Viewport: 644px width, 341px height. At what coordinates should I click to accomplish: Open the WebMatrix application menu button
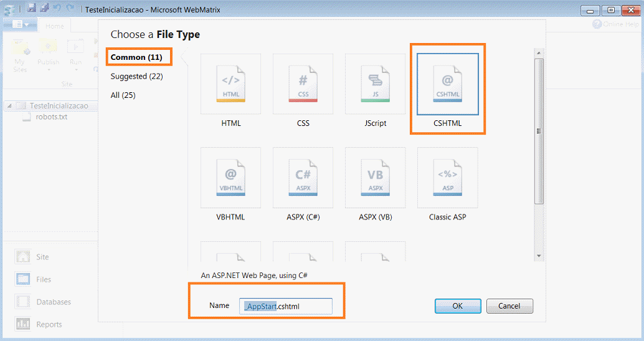pos(20,25)
